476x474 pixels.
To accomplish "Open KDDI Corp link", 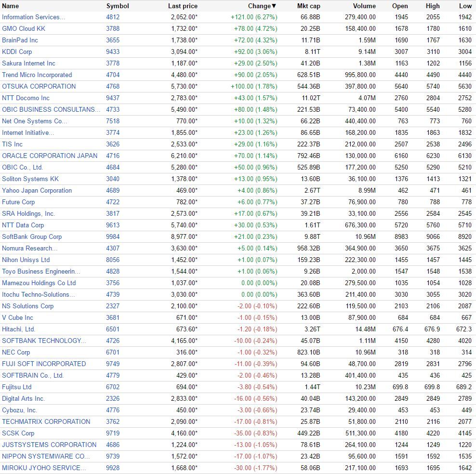I will (17, 52).
